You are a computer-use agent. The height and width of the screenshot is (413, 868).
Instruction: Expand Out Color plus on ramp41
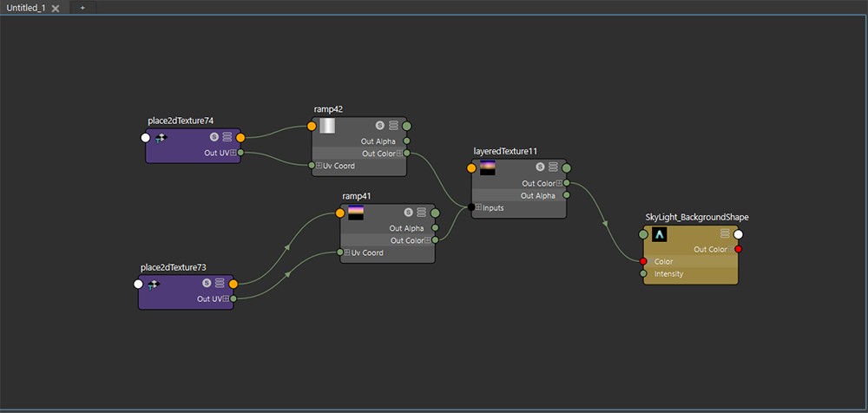(428, 240)
